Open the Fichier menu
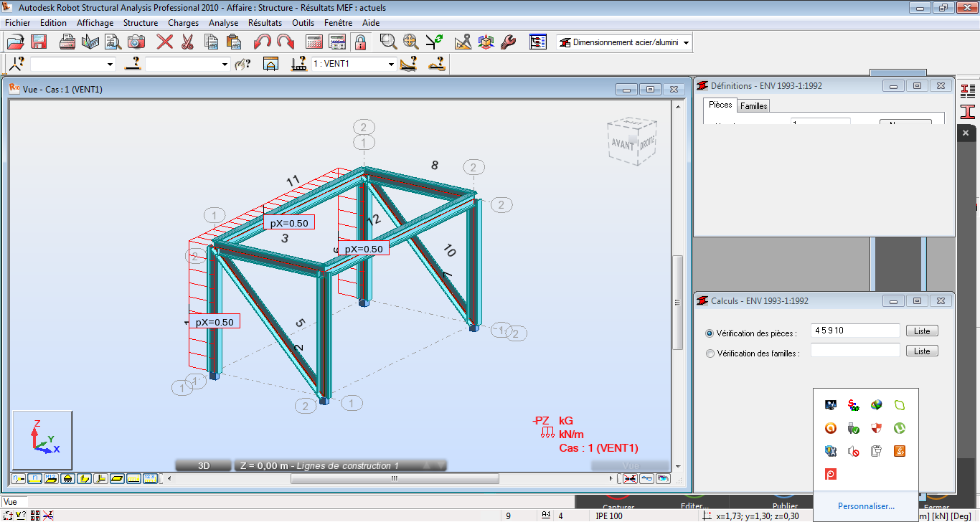980x522 pixels. coord(18,23)
